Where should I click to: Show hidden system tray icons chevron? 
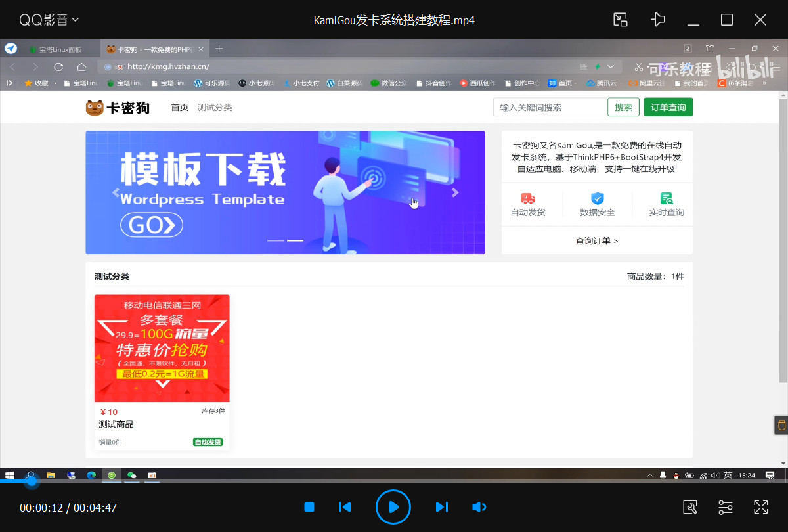(650, 475)
